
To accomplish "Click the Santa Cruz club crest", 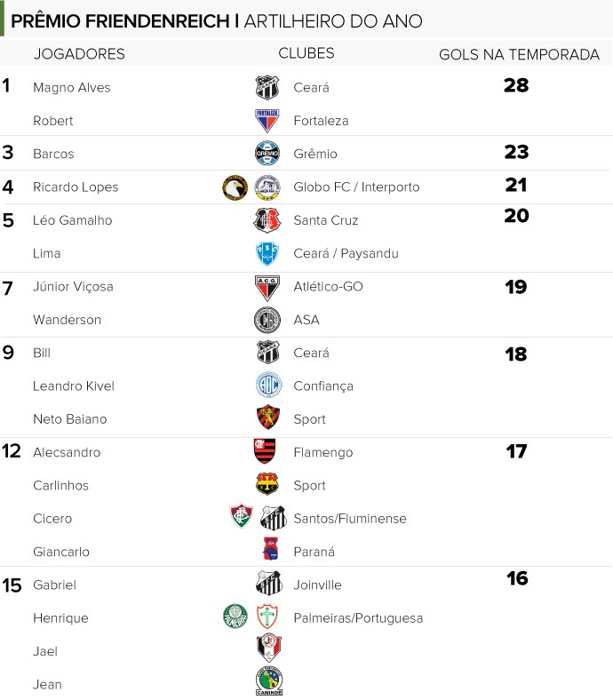I will pos(267,220).
